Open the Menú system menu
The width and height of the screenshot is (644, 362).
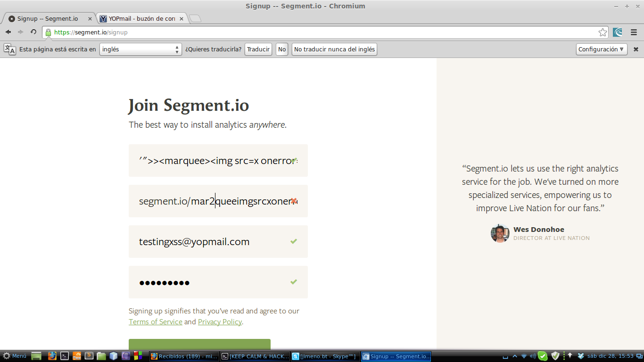[15, 356]
